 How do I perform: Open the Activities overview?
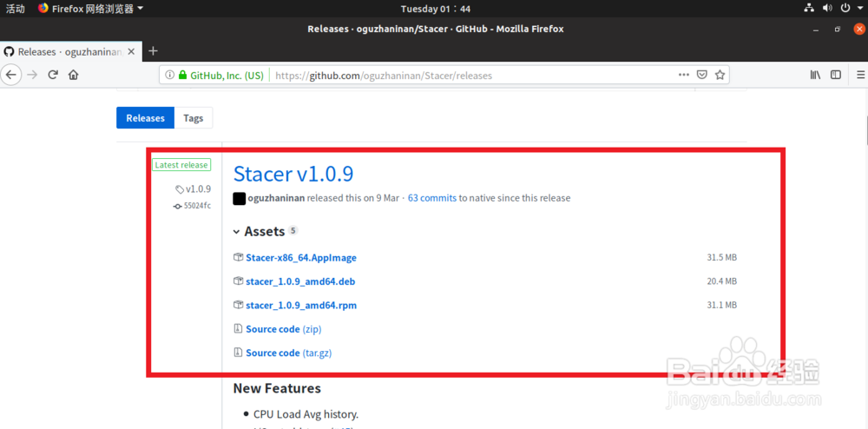16,9
